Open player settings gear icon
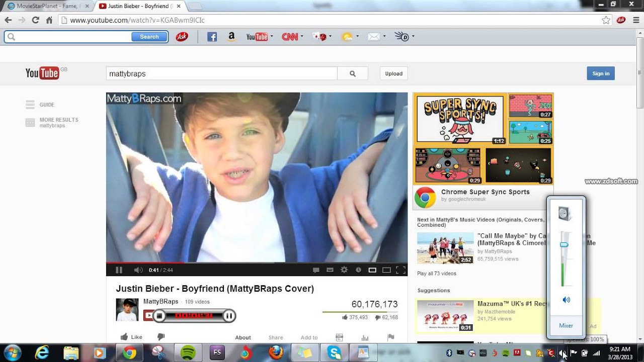Screen dimensions: 644x362 344,270
